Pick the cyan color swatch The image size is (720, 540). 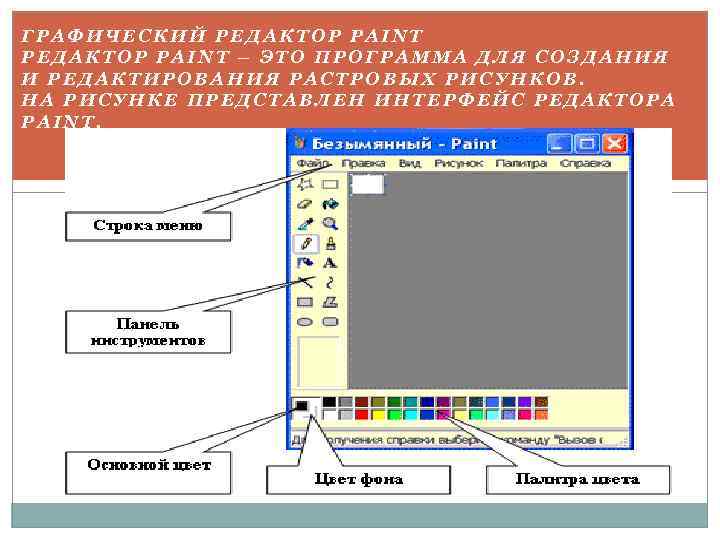pos(411,415)
